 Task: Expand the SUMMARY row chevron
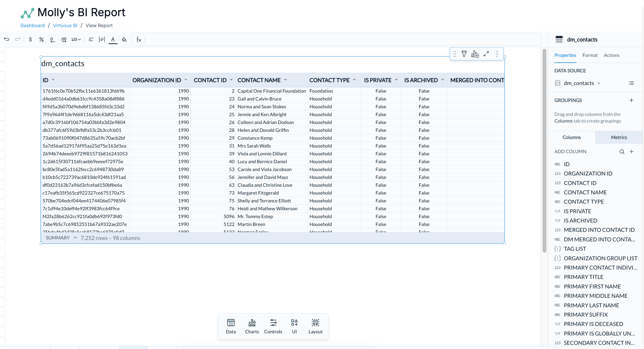(x=75, y=237)
